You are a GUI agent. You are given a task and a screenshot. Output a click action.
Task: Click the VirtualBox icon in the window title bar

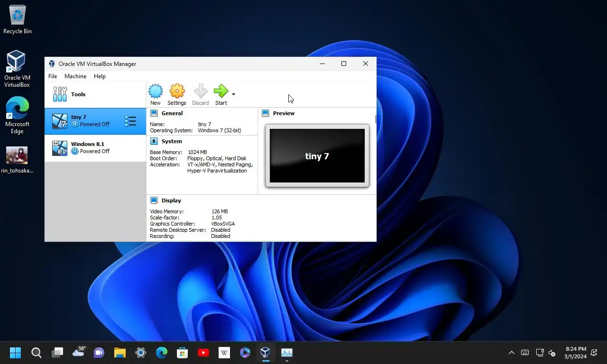coord(52,64)
